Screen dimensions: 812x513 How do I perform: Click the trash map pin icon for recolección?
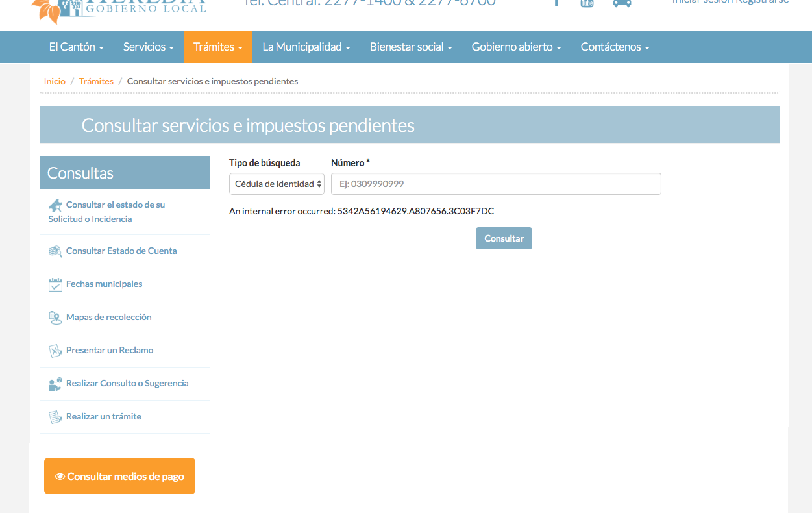[55, 318]
